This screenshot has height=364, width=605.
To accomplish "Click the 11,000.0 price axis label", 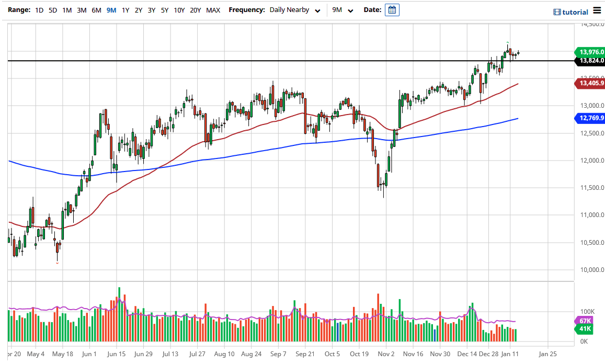I will pos(592,215).
